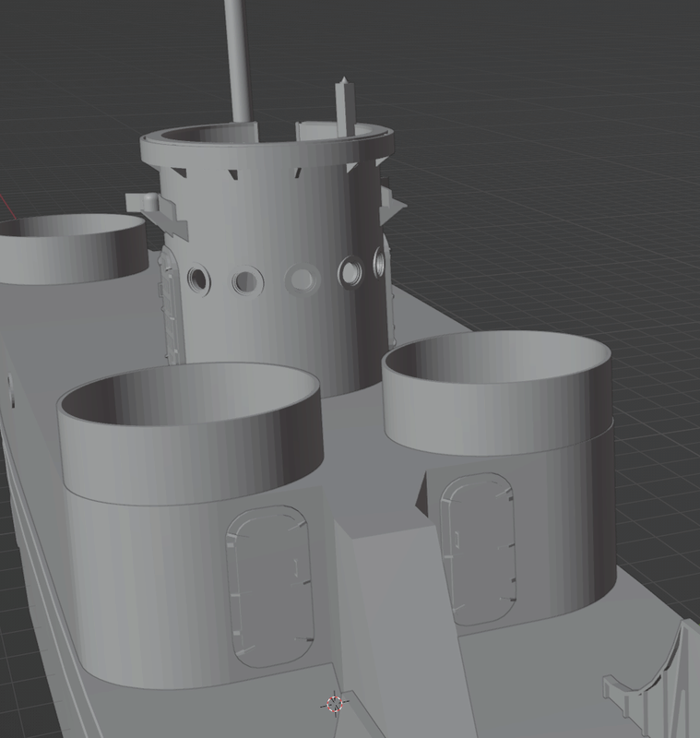Click the handle on the left hatch door
Screen dimensions: 700x738
tap(295, 567)
